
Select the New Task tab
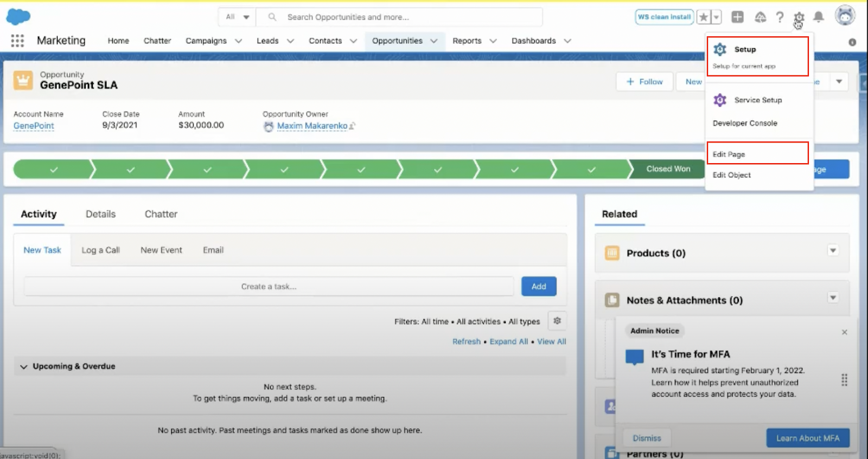(x=42, y=250)
